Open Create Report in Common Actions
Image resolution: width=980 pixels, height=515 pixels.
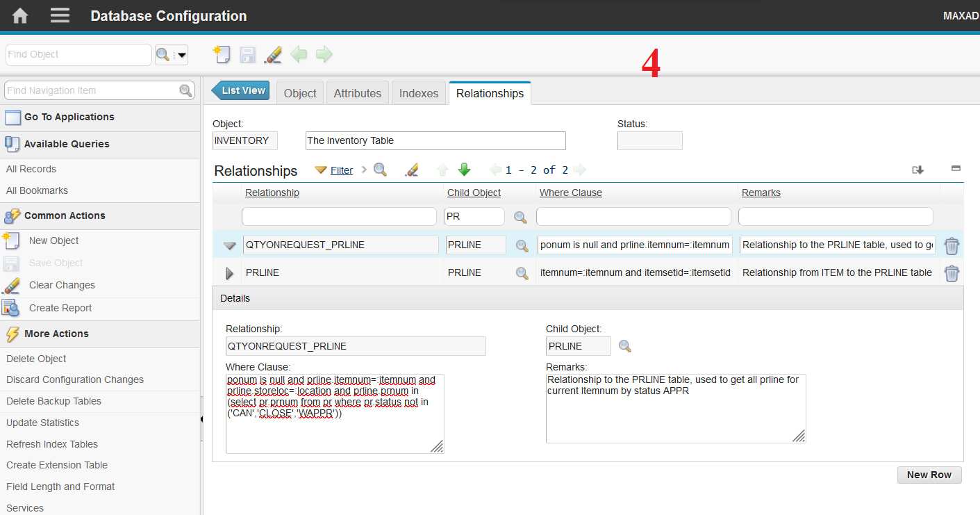click(x=60, y=308)
